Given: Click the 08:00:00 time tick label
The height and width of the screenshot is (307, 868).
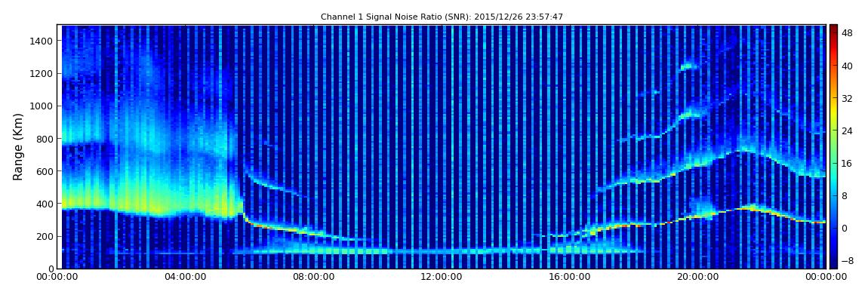Looking at the screenshot, I should 313,277.
